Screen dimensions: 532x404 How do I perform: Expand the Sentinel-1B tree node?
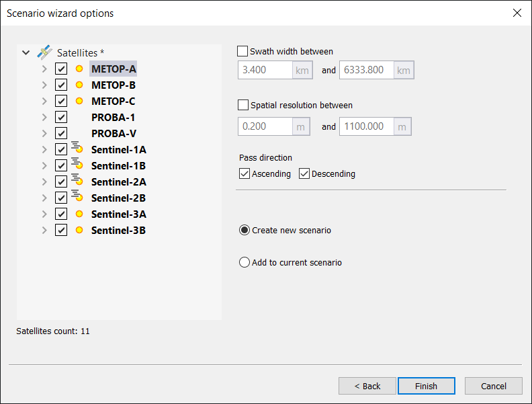click(x=44, y=166)
